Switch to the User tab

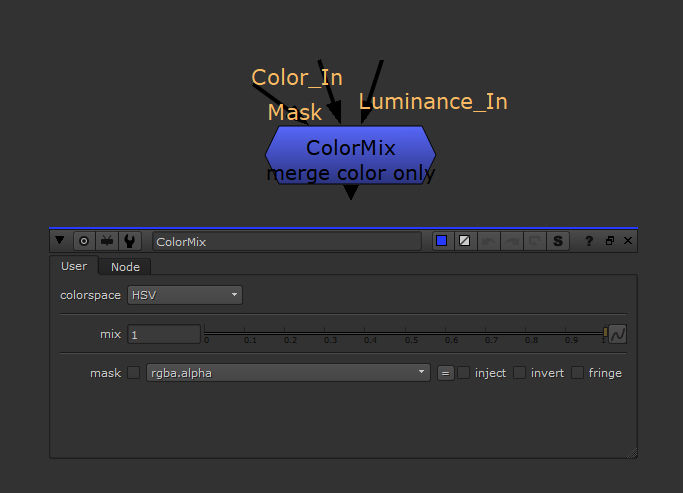click(74, 266)
